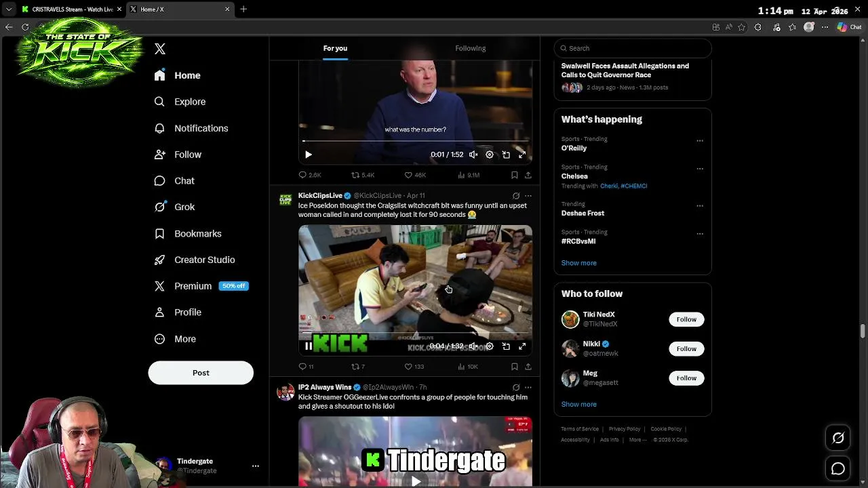868x488 pixels.
Task: Open the Follow page in the sidebar
Action: [x=178, y=155]
